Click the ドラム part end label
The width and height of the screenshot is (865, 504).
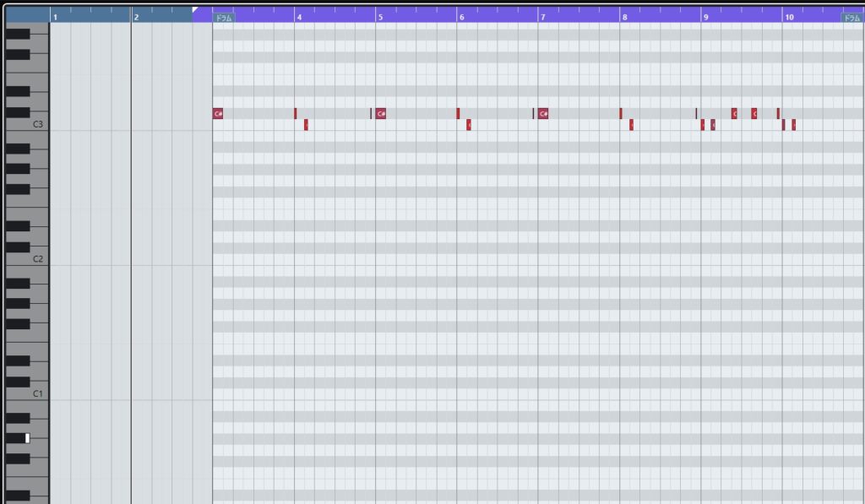coord(851,17)
